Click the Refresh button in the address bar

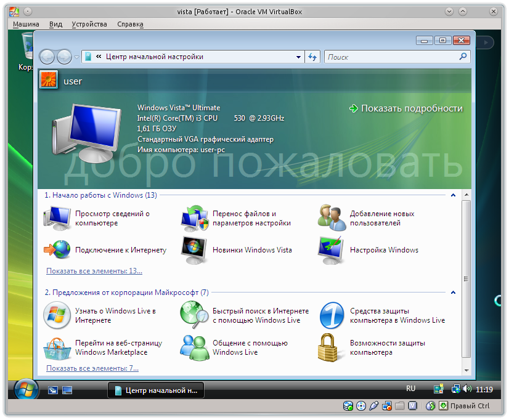(312, 57)
